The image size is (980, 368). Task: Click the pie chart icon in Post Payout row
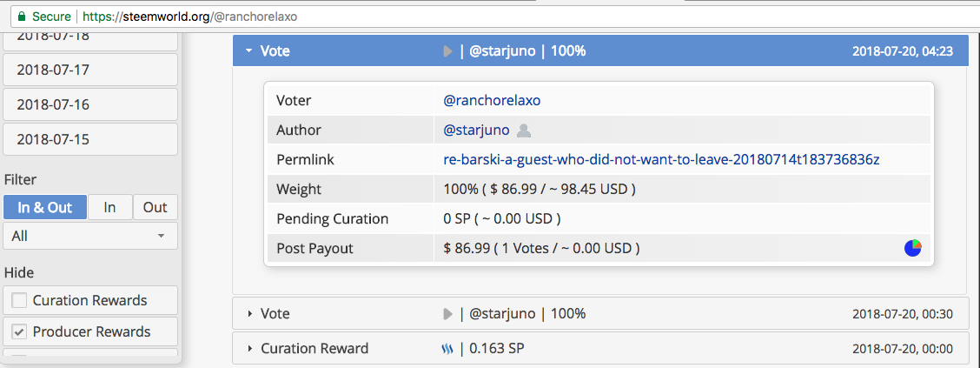click(x=912, y=248)
